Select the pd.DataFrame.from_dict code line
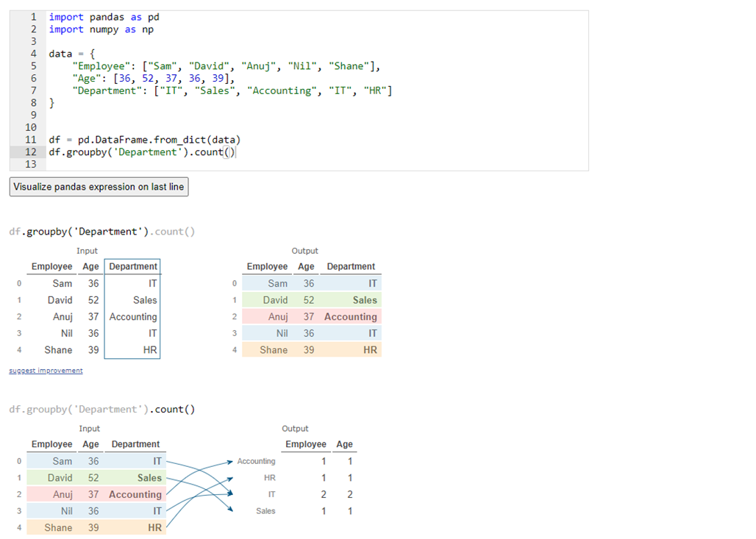The height and width of the screenshot is (539, 756). click(x=144, y=140)
